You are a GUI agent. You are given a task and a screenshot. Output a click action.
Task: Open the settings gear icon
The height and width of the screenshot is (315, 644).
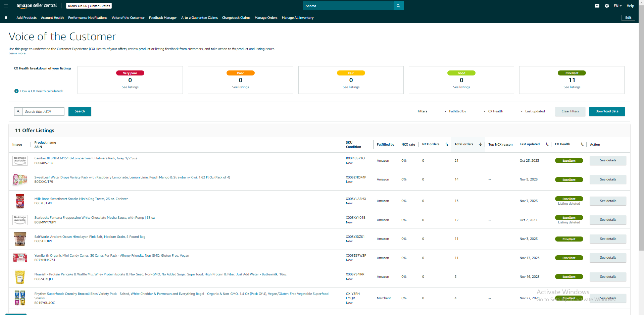tap(607, 6)
